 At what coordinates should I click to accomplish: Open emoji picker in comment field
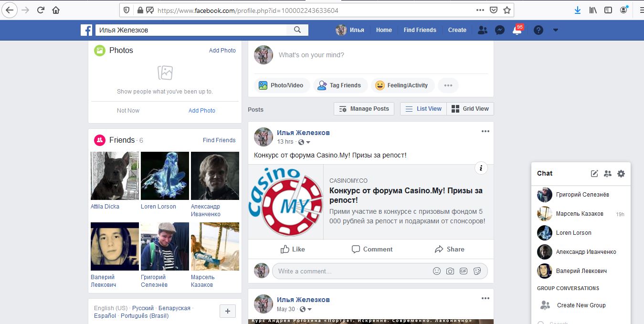pyautogui.click(x=436, y=271)
